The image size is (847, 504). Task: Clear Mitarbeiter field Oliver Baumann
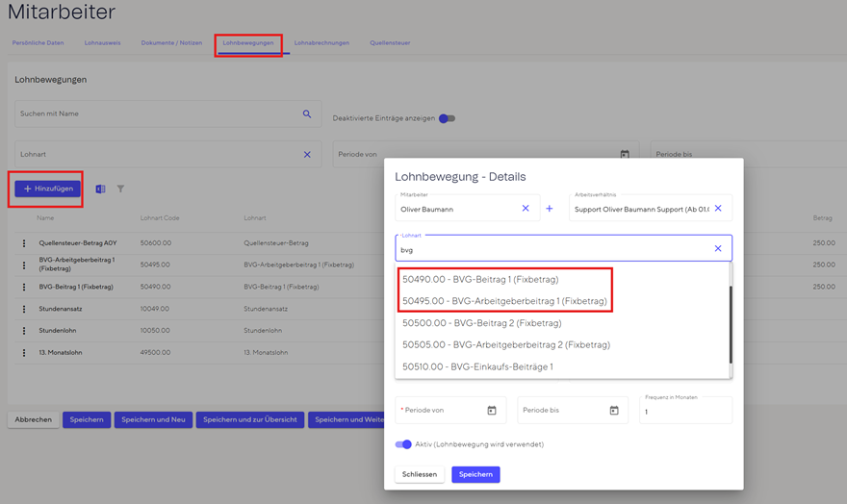pyautogui.click(x=526, y=209)
